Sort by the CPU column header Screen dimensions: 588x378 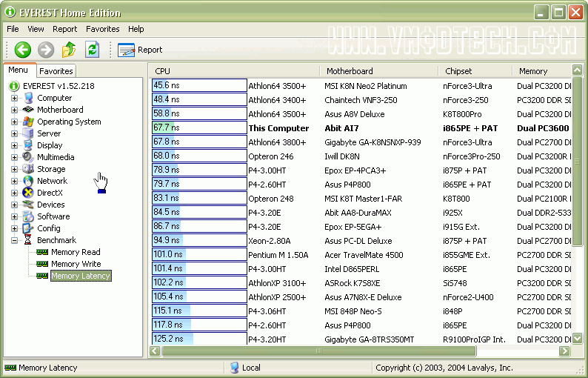[x=235, y=71]
